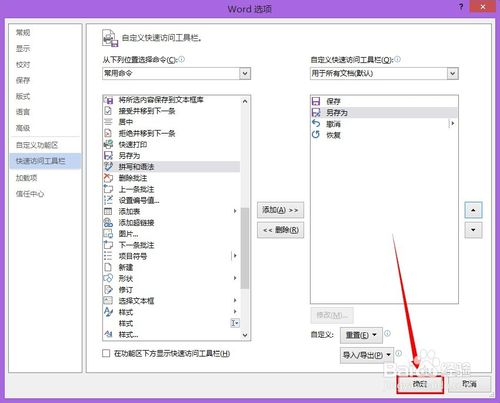Click the info icon next to 重置 button
This screenshot has height=403, width=500.
click(x=387, y=333)
